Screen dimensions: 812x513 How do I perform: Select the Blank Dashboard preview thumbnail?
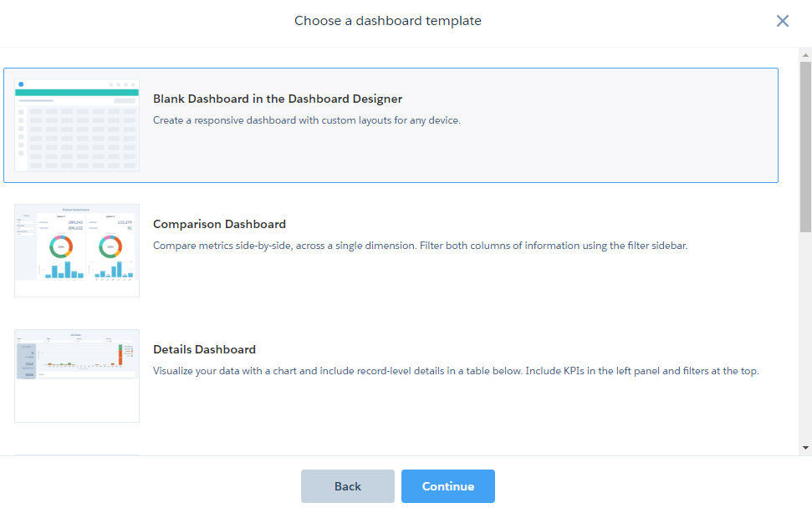coord(77,125)
